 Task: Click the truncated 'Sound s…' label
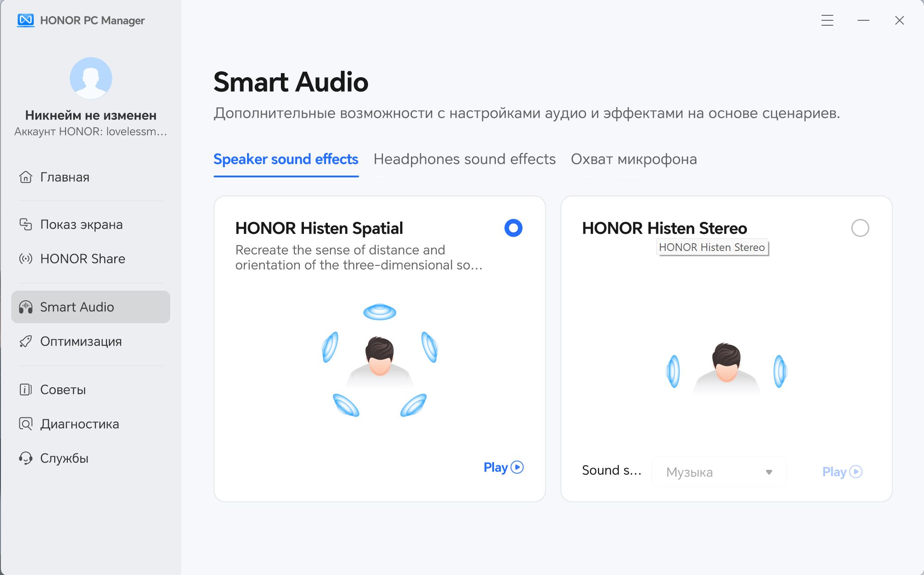pyautogui.click(x=611, y=470)
